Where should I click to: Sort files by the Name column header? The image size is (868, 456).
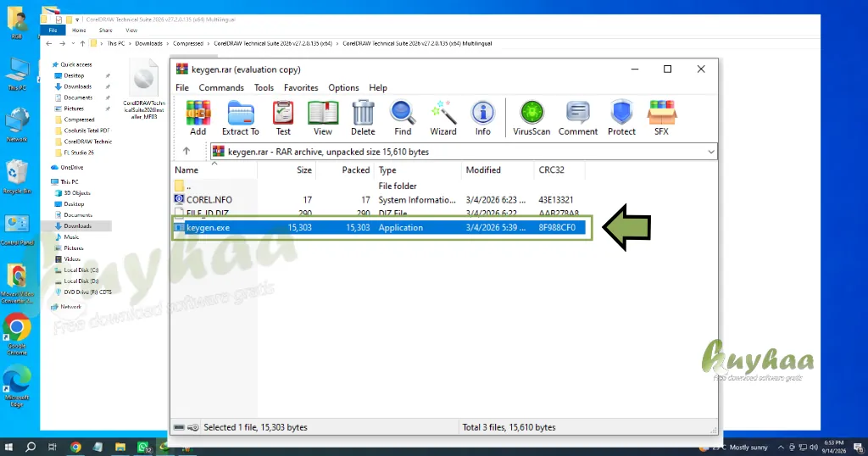pos(215,170)
